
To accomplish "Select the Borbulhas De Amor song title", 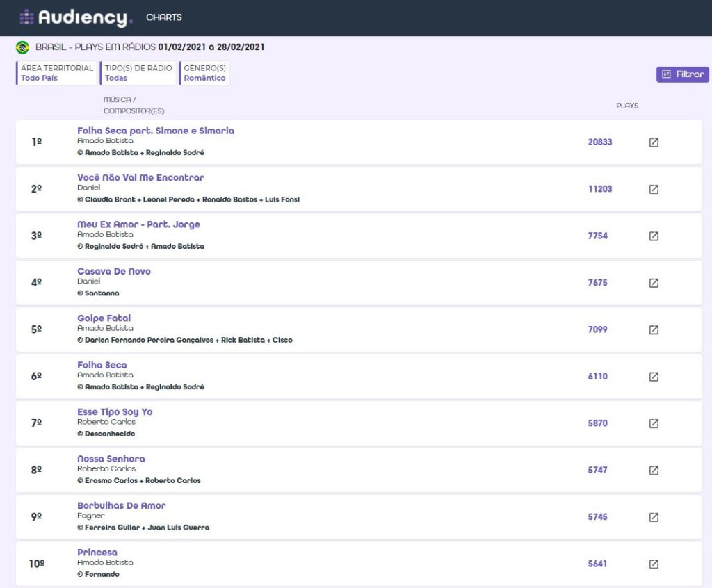I will [x=121, y=505].
